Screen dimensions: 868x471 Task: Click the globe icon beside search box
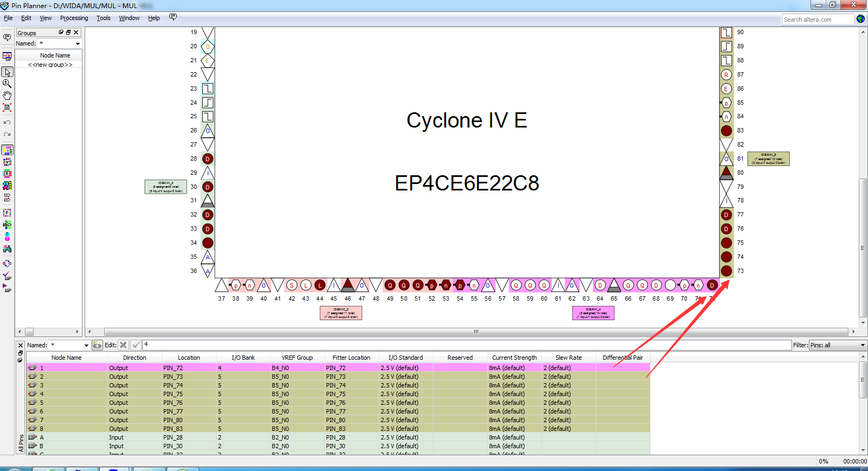[x=860, y=19]
